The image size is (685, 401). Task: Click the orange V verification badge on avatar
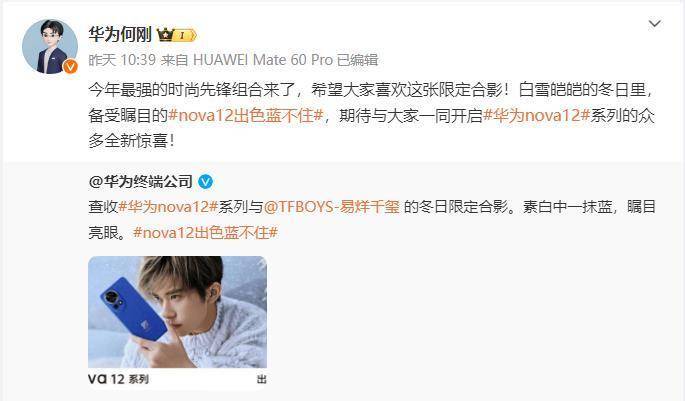(x=70, y=66)
